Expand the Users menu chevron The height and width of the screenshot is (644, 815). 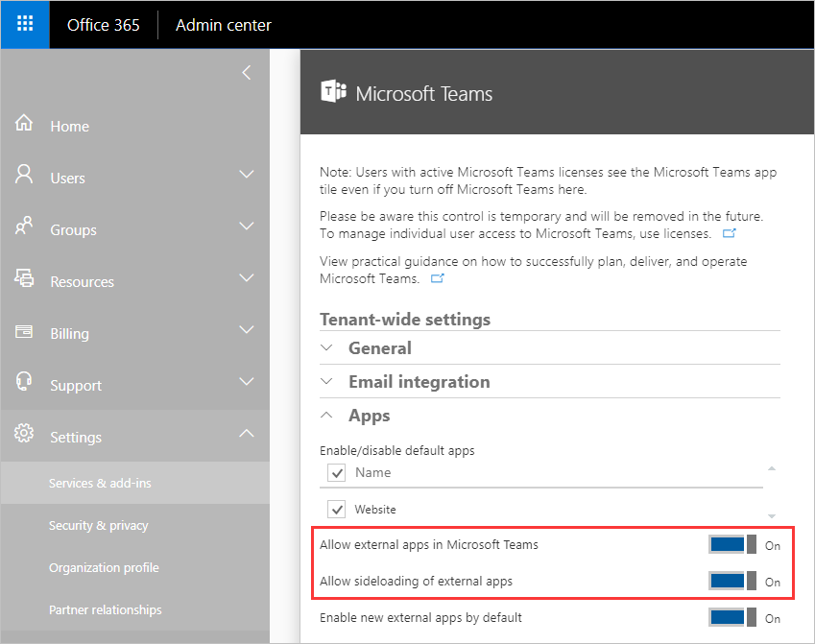247,174
